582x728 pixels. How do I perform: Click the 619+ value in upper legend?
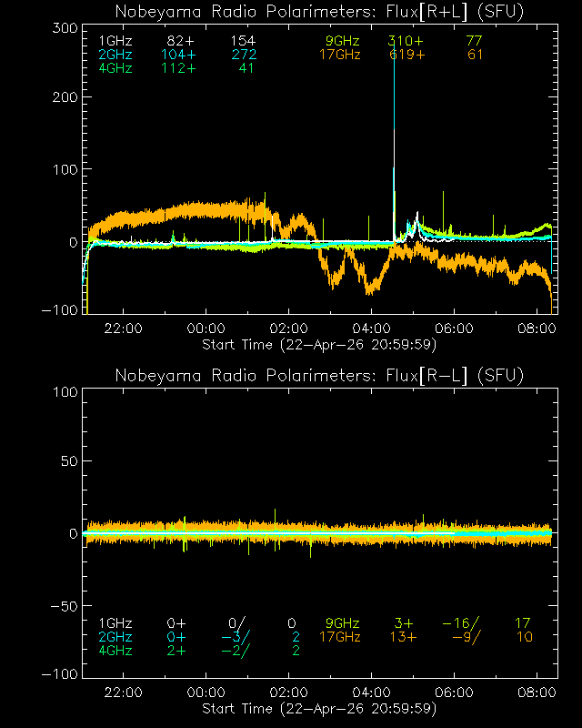[406, 56]
